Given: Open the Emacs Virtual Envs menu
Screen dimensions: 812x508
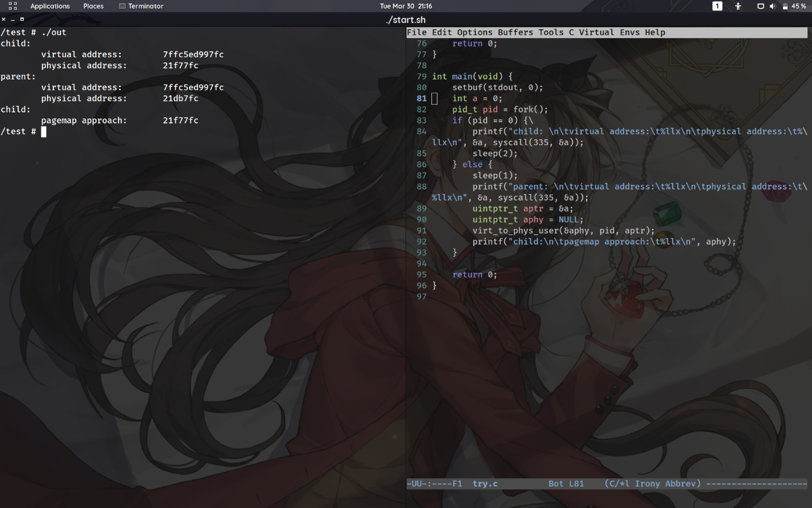Looking at the screenshot, I should click(609, 32).
